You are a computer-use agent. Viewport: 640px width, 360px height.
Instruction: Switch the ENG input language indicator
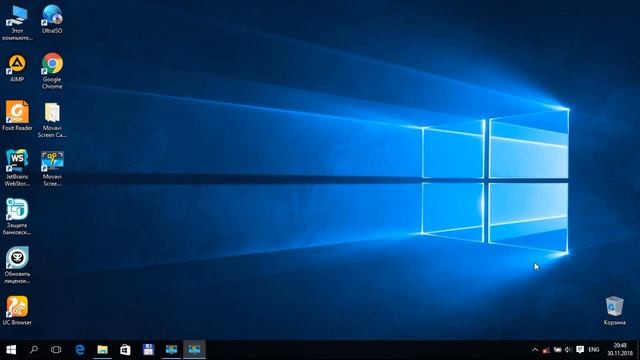pyautogui.click(x=594, y=350)
